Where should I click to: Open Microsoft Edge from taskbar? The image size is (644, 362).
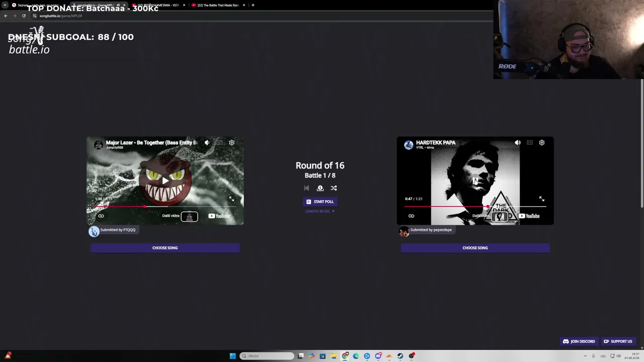click(x=356, y=356)
